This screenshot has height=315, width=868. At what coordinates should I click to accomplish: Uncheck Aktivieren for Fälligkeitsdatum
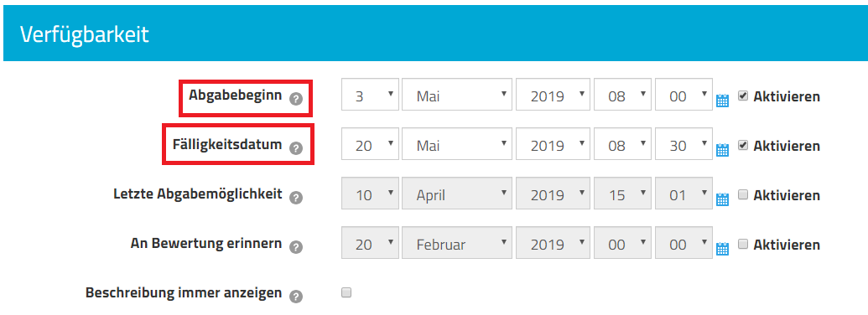[x=743, y=145]
